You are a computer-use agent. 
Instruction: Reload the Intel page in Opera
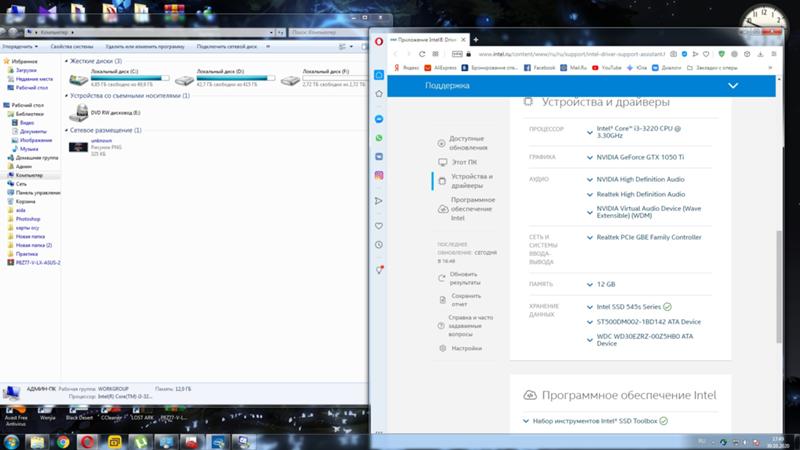[x=422, y=54]
